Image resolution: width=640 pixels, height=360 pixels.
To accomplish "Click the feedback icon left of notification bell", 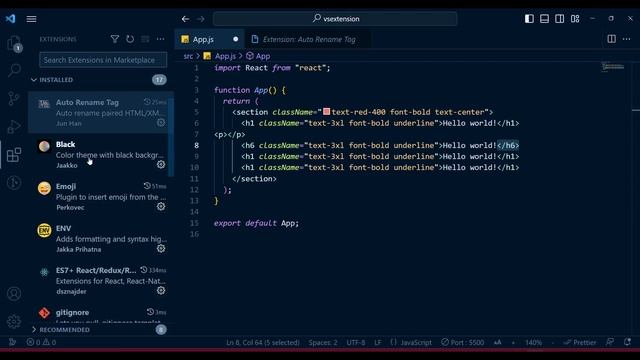I will point(610,342).
